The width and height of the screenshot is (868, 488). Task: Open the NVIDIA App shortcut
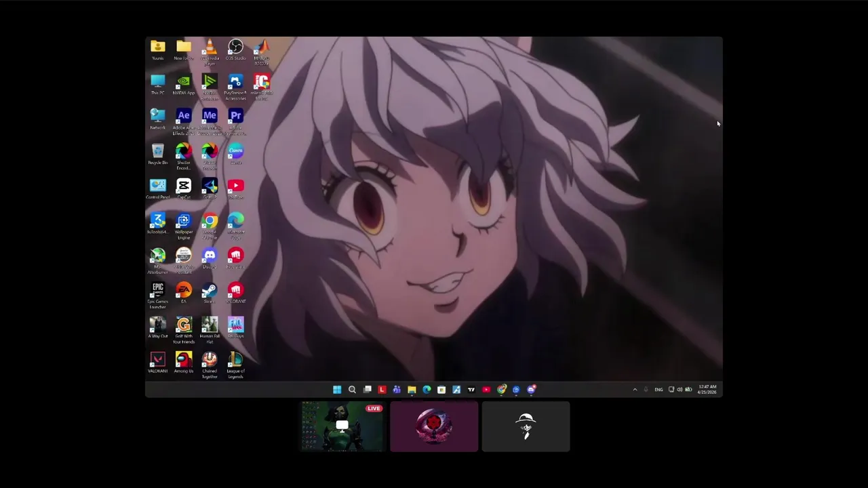tap(184, 85)
